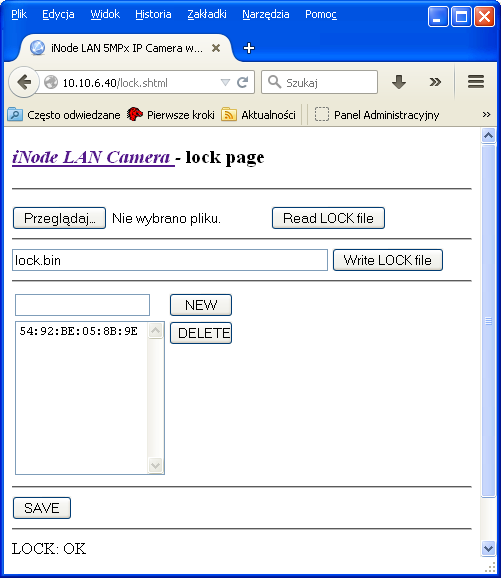
Task: Click the LOCK: OK status text
Action: (49, 549)
